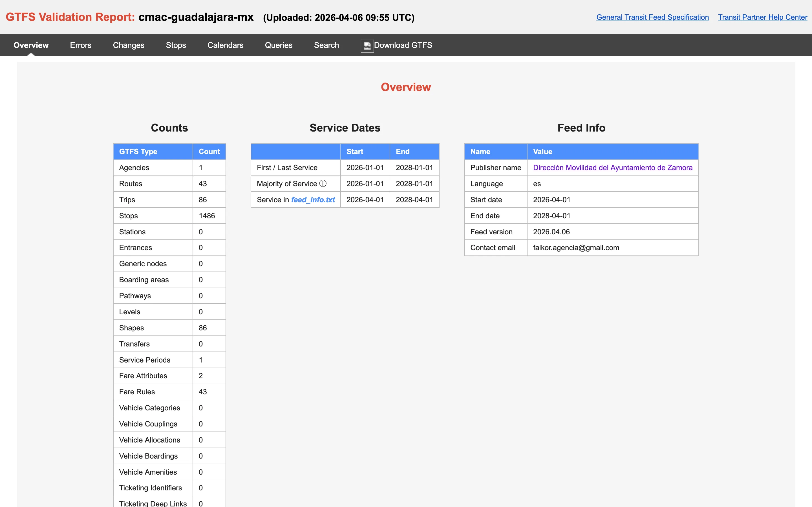The height and width of the screenshot is (507, 812).
Task: Open the Errors tab
Action: pyautogui.click(x=81, y=45)
